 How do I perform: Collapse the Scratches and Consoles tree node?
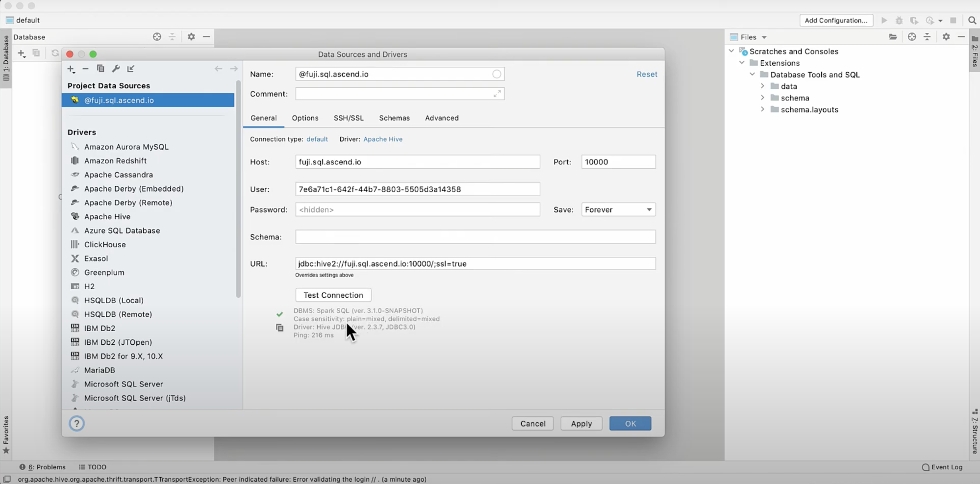point(731,51)
